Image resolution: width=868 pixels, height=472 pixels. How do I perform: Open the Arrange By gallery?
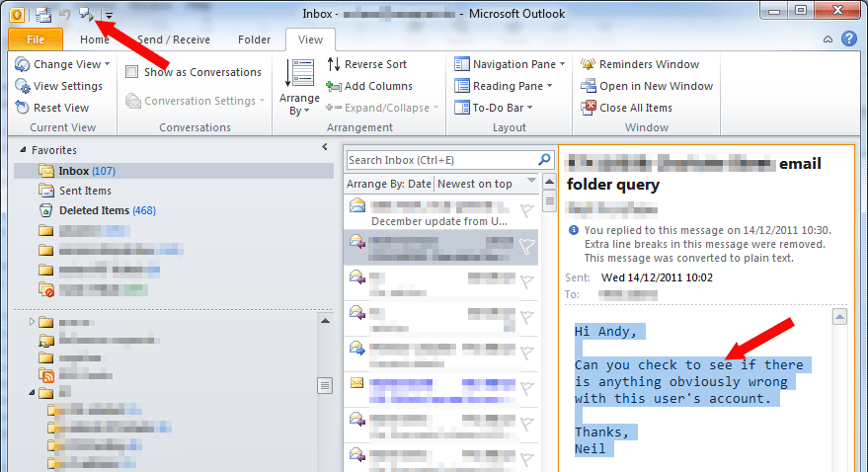click(x=299, y=87)
